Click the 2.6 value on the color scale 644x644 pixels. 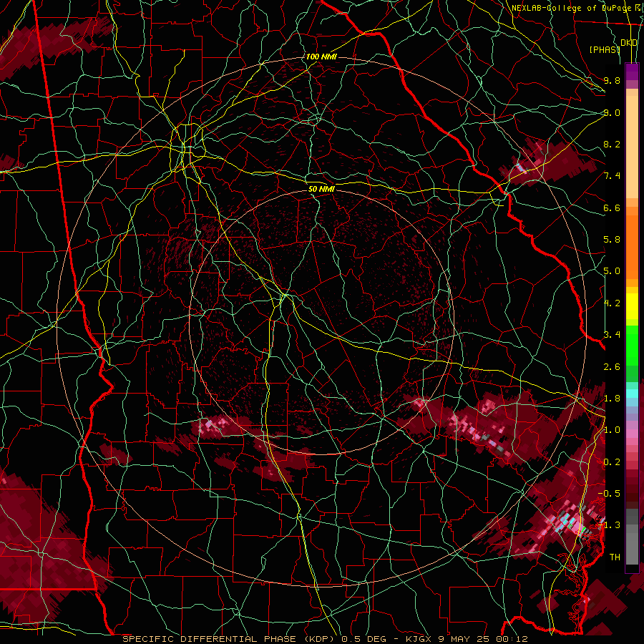coord(612,367)
